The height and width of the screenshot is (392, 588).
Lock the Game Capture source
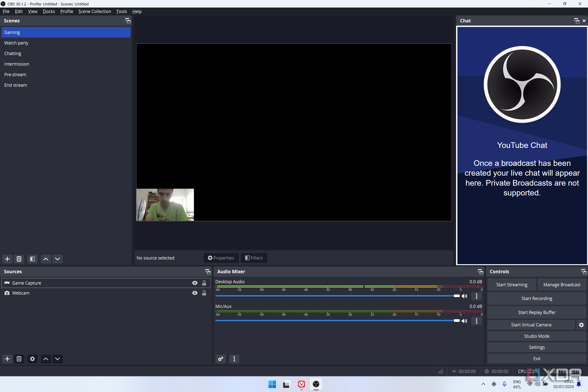point(204,283)
